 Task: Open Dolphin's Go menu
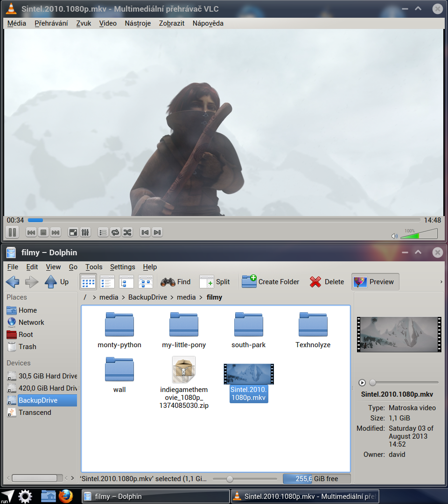73,267
